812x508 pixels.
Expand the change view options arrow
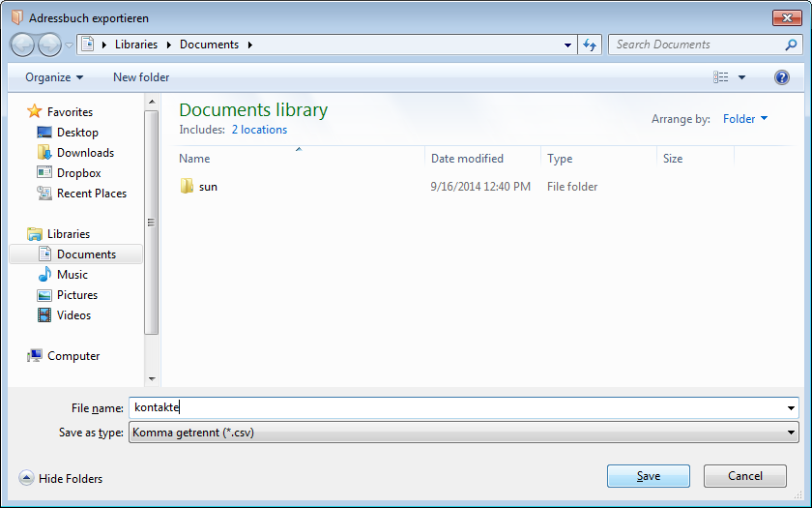pyautogui.click(x=742, y=77)
